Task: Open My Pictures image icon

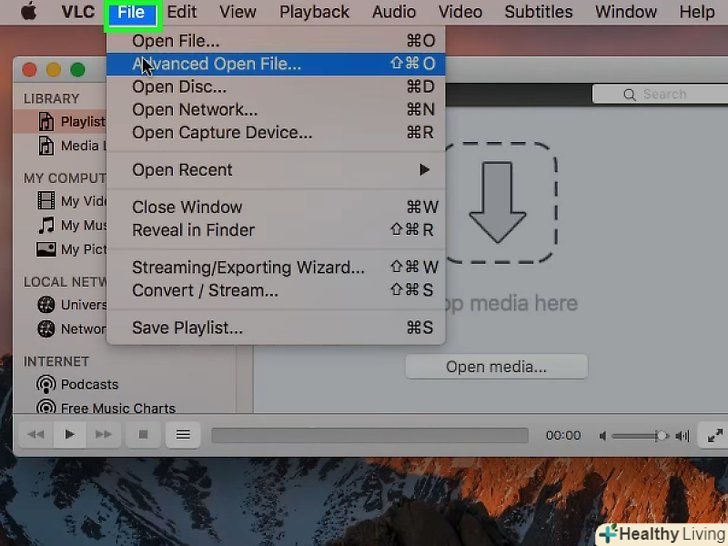Action: point(46,249)
